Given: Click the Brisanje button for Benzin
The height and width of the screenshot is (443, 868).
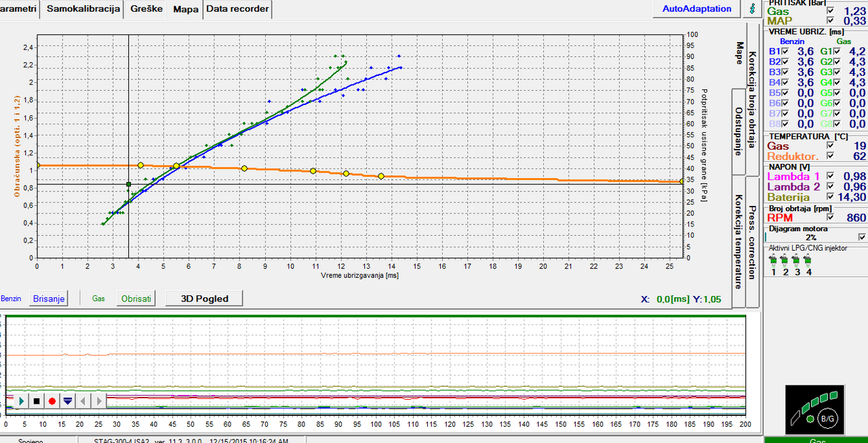Looking at the screenshot, I should 49,298.
